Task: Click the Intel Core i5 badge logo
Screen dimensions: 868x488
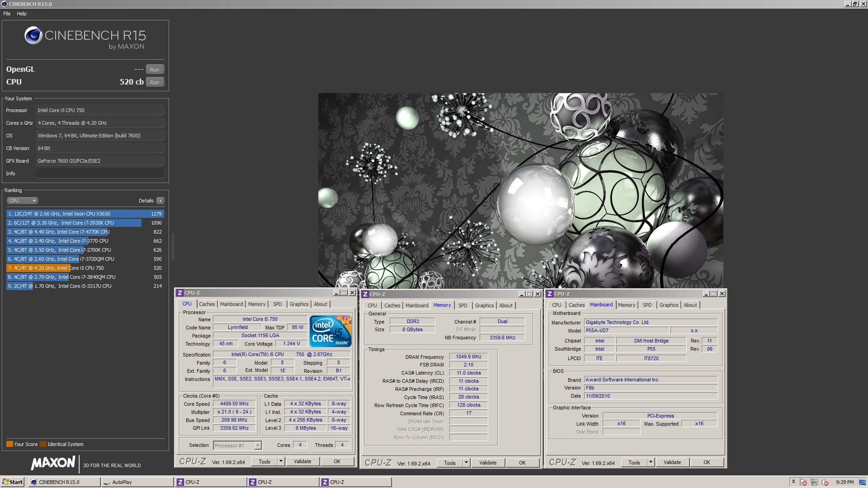Action: (x=330, y=331)
